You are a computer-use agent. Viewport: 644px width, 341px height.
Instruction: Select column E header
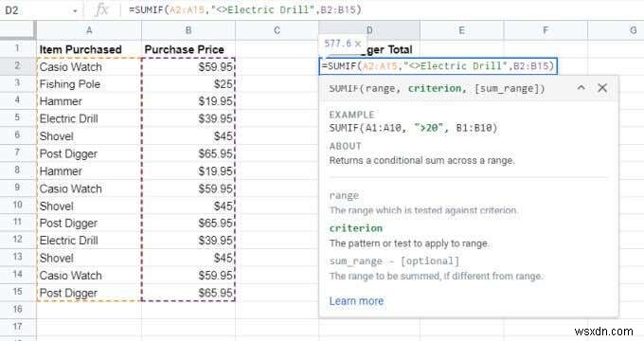[x=461, y=30]
